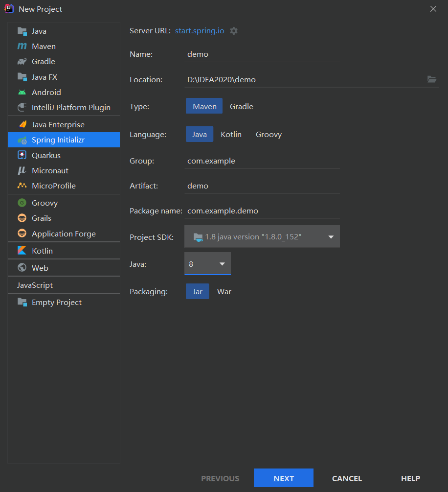The width and height of the screenshot is (448, 492).
Task: Click the Application Forge icon
Action: [x=22, y=234]
